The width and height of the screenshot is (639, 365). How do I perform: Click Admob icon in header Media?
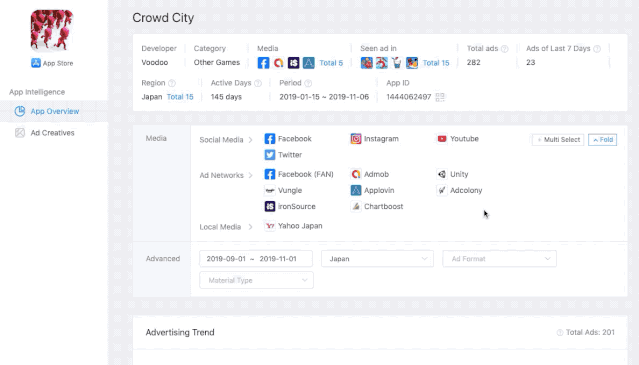pyautogui.click(x=278, y=63)
